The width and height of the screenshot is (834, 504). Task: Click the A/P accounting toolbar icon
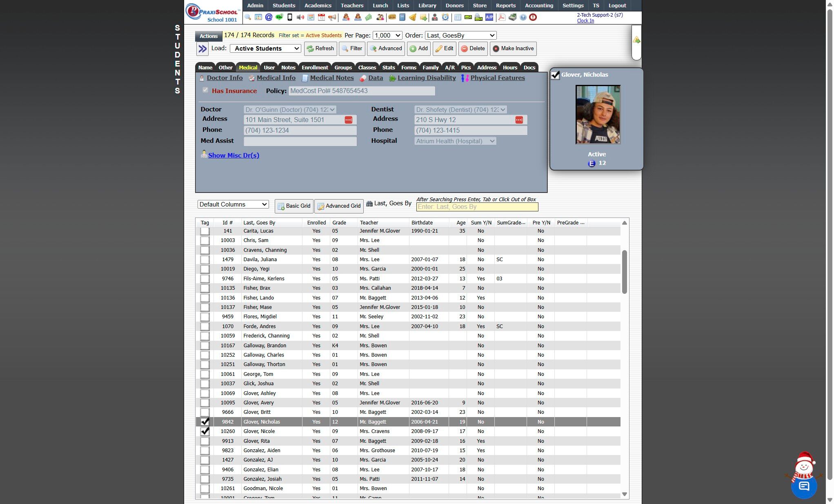(x=489, y=17)
